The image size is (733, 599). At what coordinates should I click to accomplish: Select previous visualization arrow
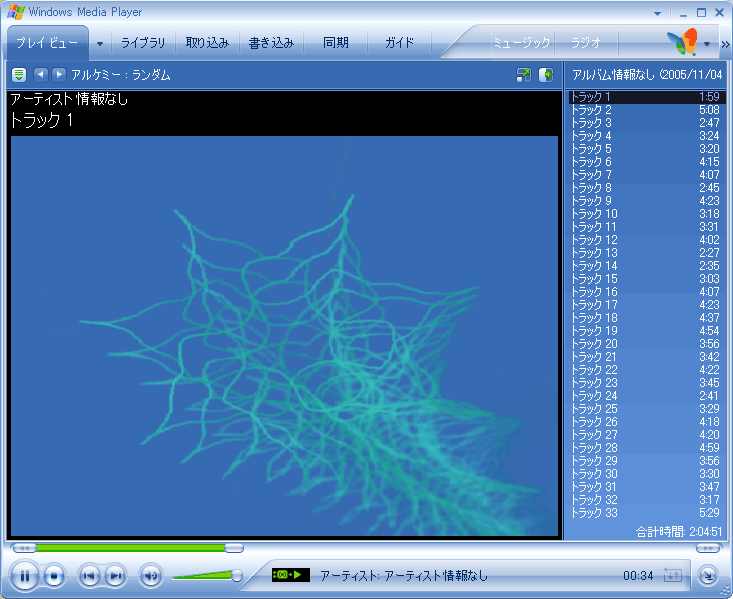click(x=41, y=74)
